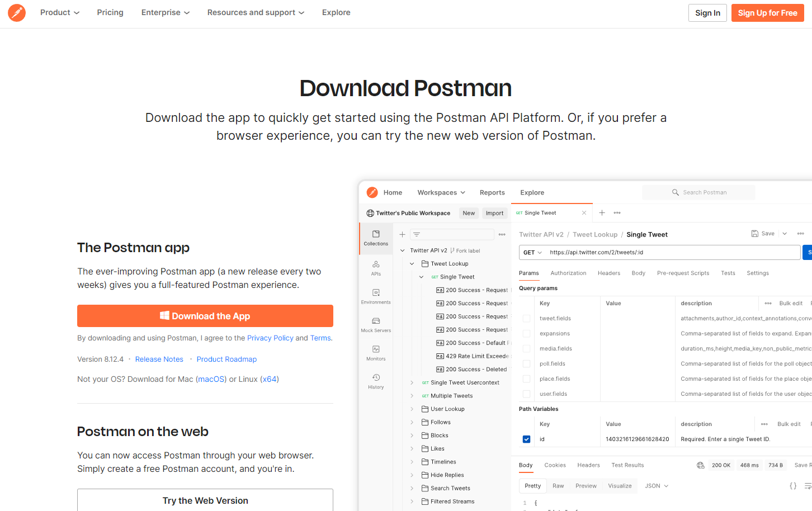
Task: Expand Single Tweet Usercontext request
Action: pyautogui.click(x=412, y=382)
